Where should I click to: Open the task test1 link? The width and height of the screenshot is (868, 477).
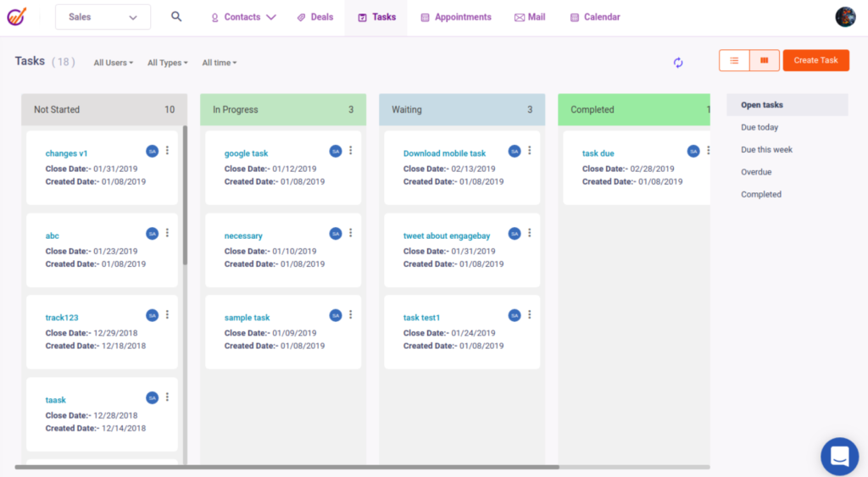pyautogui.click(x=421, y=318)
